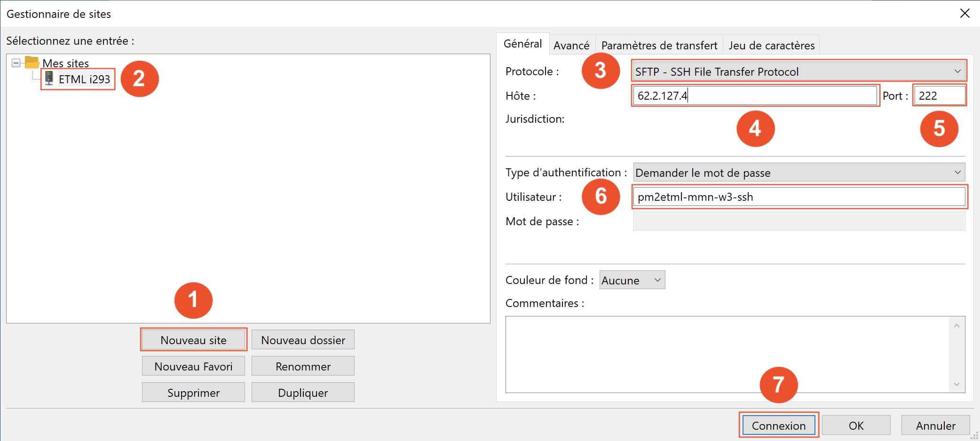The image size is (980, 441).
Task: Click the Renommer button
Action: [x=303, y=366]
